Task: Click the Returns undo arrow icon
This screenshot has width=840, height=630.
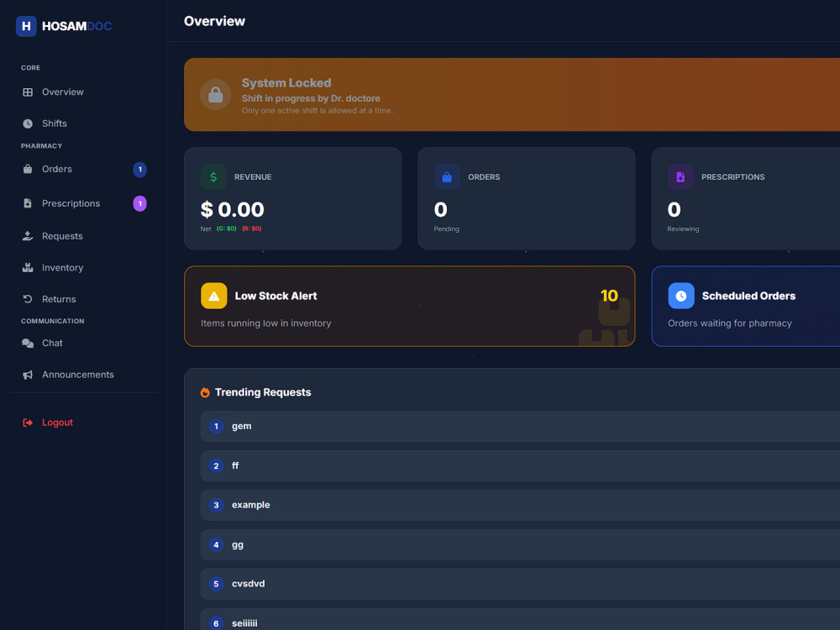Action: pos(28,300)
